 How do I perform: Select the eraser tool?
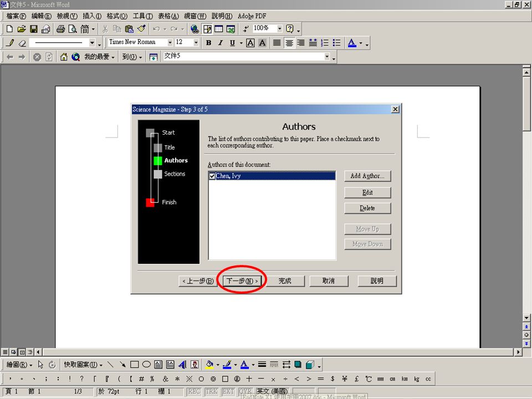22,43
